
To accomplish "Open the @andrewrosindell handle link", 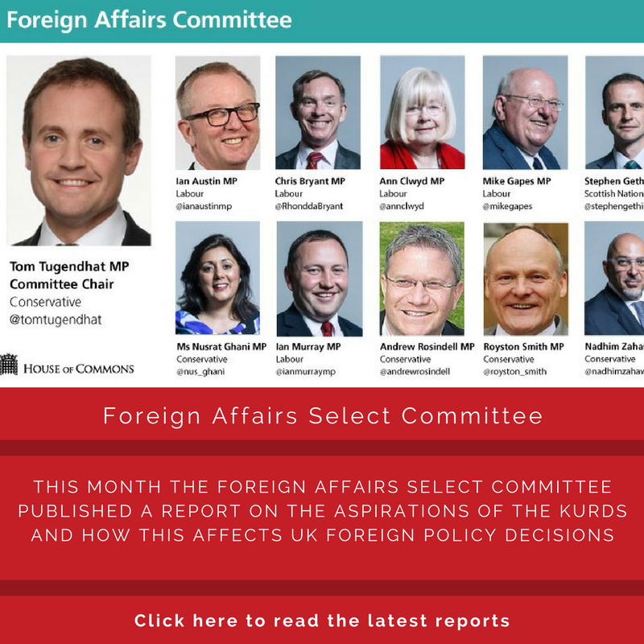I will click(415, 372).
